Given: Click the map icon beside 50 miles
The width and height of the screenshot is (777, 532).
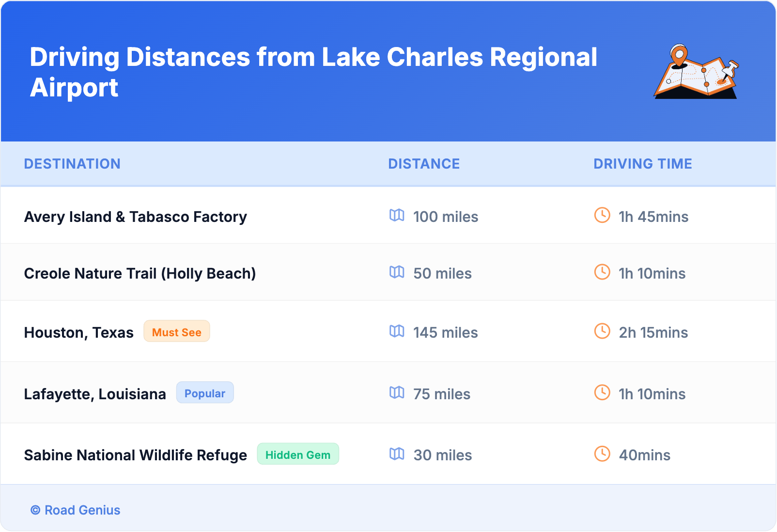Looking at the screenshot, I should (397, 272).
